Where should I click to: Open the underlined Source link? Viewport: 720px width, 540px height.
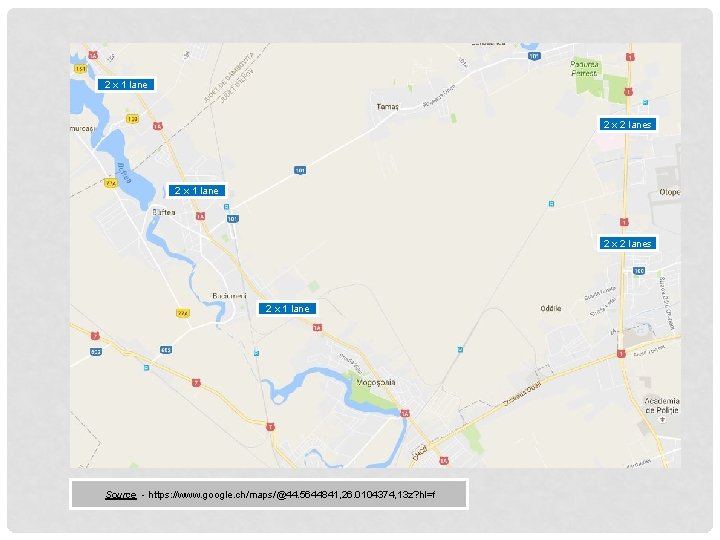coord(121,495)
